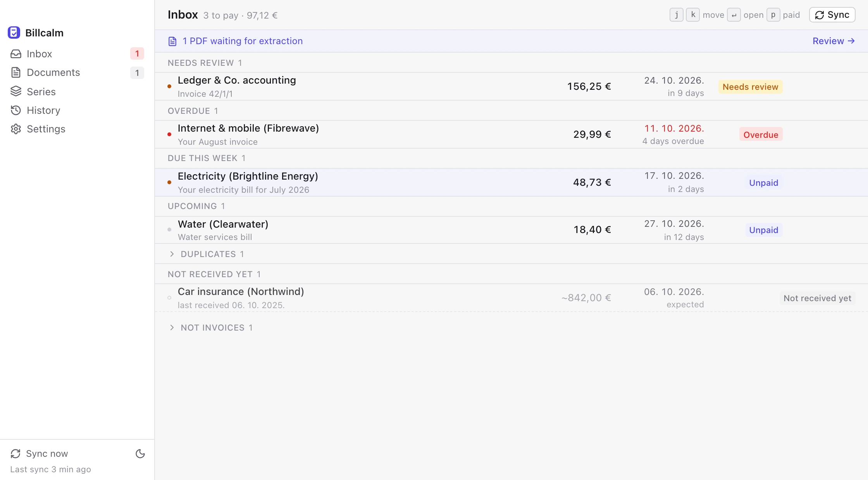The width and height of the screenshot is (868, 480).
Task: Click the Sync now refresh icon
Action: [15, 453]
